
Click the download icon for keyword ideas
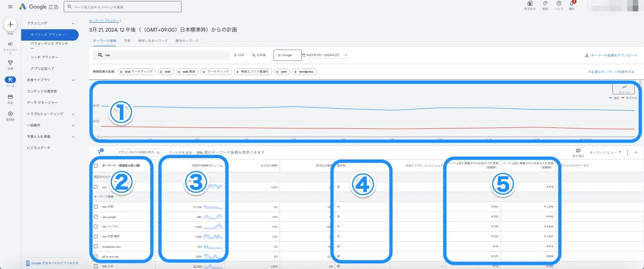pyautogui.click(x=587, y=55)
